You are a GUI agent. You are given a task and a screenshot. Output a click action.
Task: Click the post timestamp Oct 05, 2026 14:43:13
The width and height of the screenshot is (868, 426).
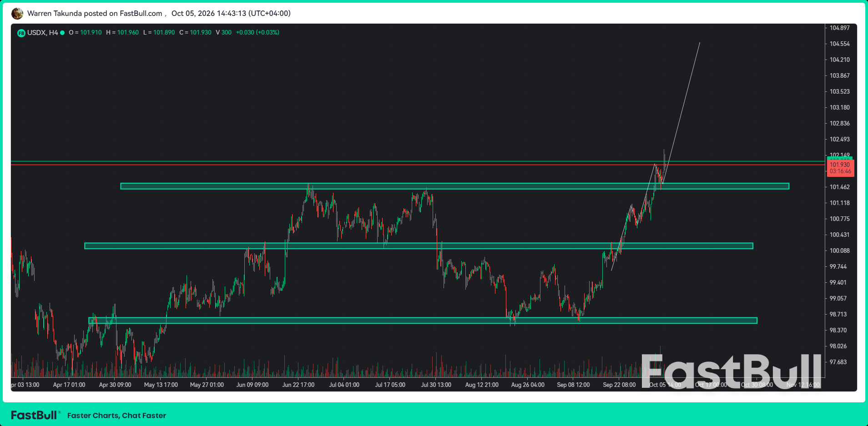pos(231,14)
